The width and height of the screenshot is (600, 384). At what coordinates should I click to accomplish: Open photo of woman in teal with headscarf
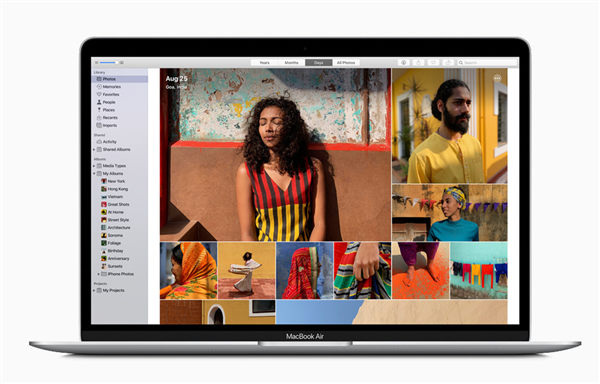(x=450, y=213)
